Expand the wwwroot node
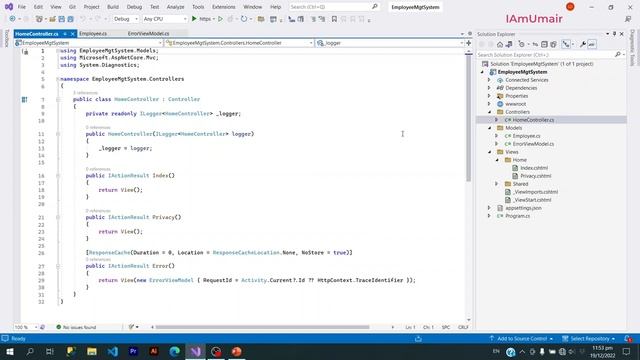This screenshot has width=640, height=360. [489, 104]
